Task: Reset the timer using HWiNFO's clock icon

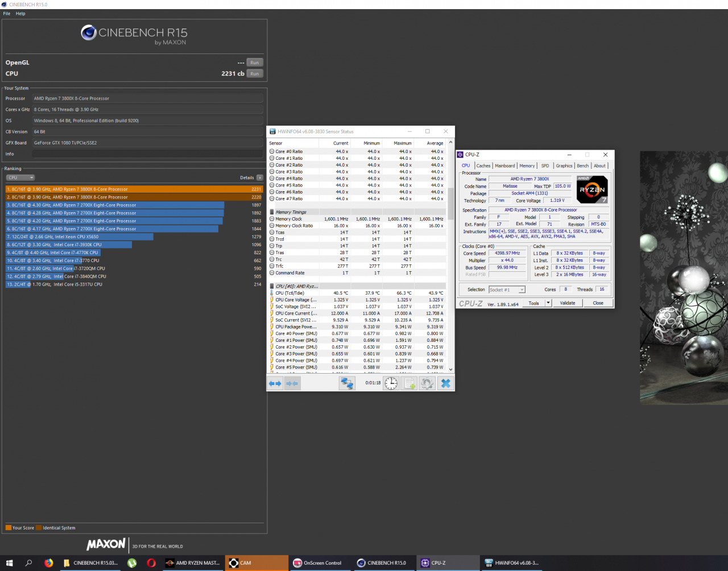Action: click(x=391, y=383)
